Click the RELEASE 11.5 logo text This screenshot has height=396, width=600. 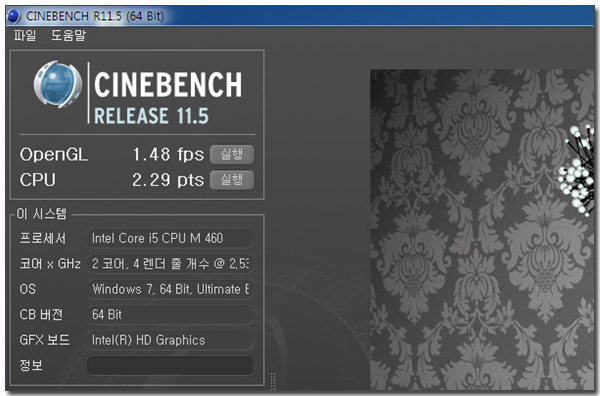pyautogui.click(x=151, y=116)
